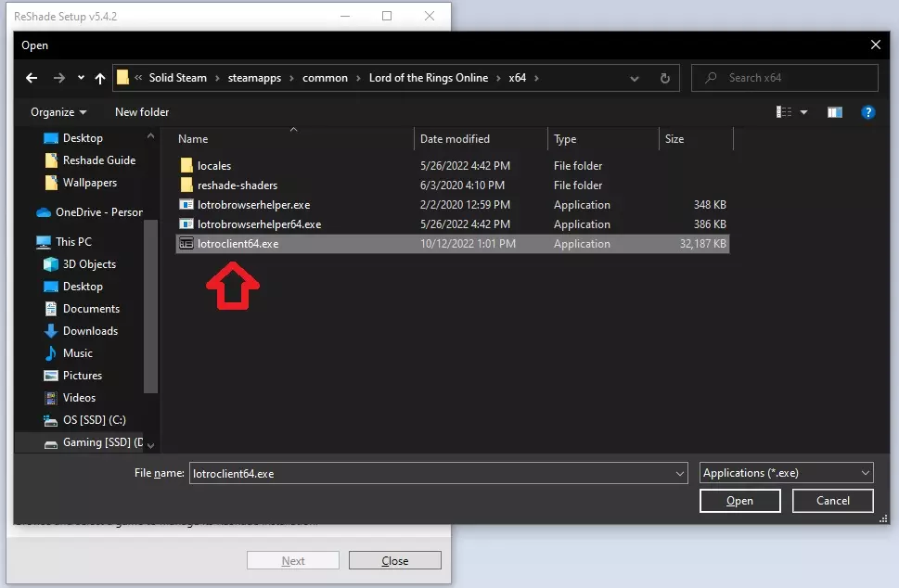Expand the File name history dropdown

point(680,473)
